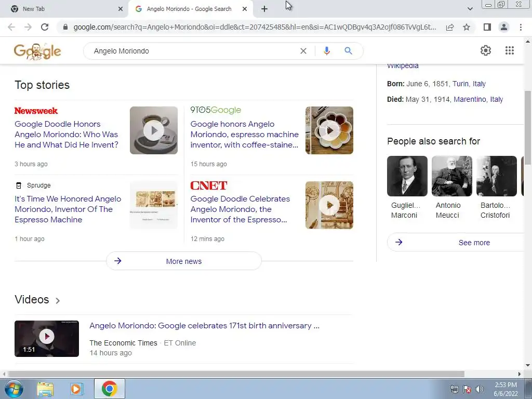Open the 9to5Google espresso machine inventor article
Viewport: 532px width, 399px height.
point(244,135)
